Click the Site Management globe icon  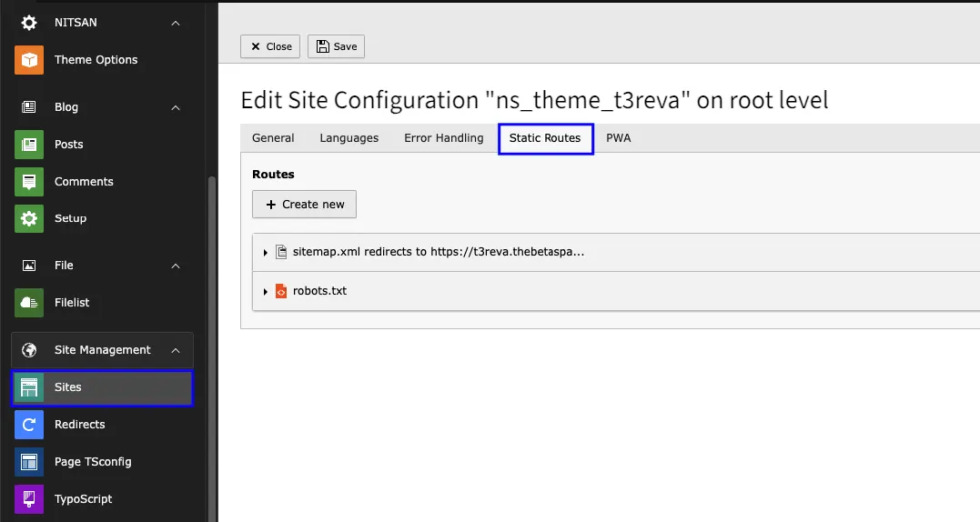point(29,349)
